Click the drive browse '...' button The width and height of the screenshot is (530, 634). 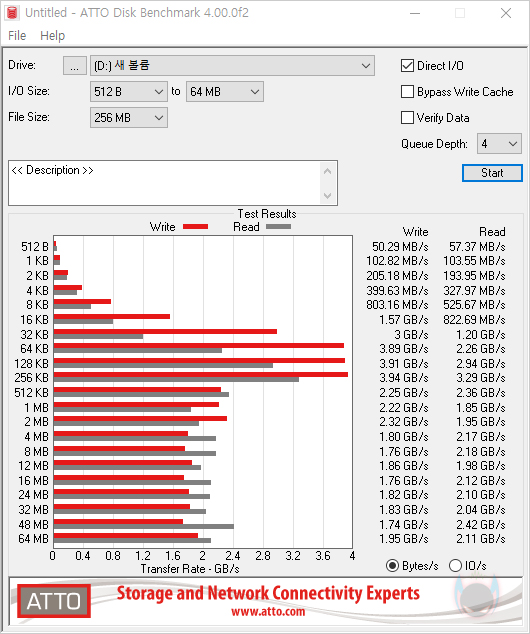pyautogui.click(x=74, y=66)
